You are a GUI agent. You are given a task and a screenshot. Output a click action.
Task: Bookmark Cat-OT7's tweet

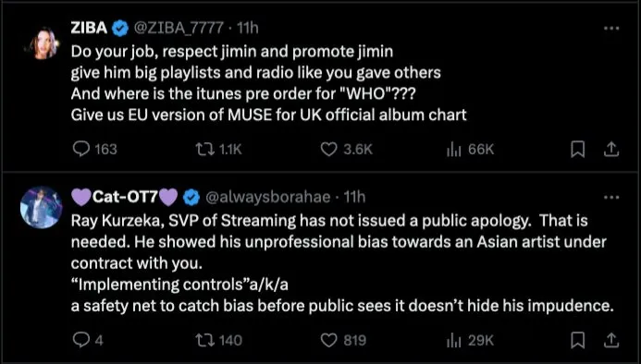[x=577, y=340]
